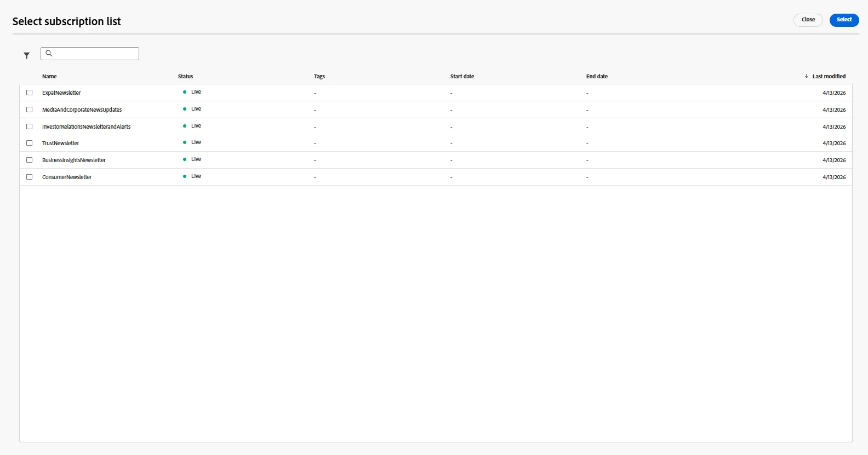868x455 pixels.
Task: Click the End date column header
Action: 597,76
